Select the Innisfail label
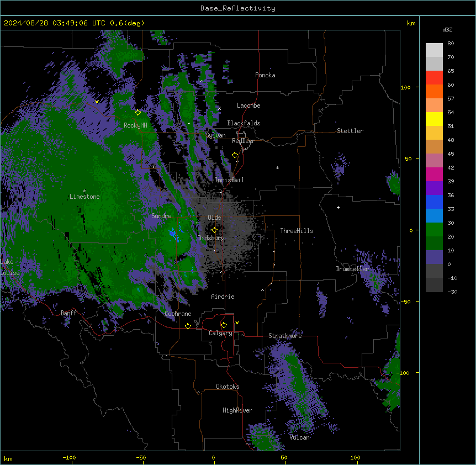Screen dimensions: 476x465 click(229, 180)
